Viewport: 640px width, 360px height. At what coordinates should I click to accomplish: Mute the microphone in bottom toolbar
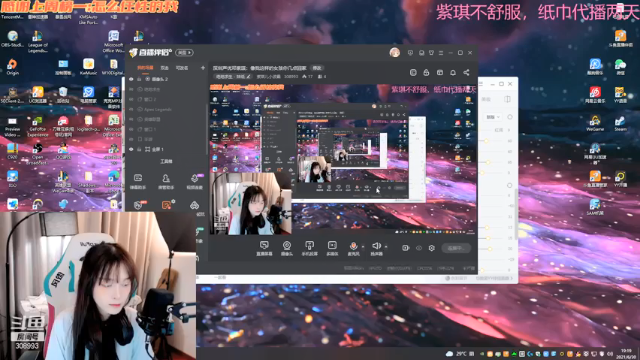353,247
